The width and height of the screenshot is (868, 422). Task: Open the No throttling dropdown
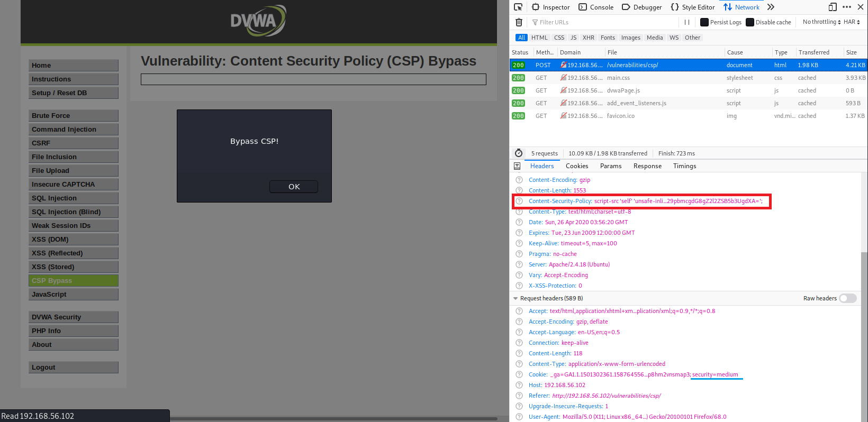pyautogui.click(x=821, y=22)
